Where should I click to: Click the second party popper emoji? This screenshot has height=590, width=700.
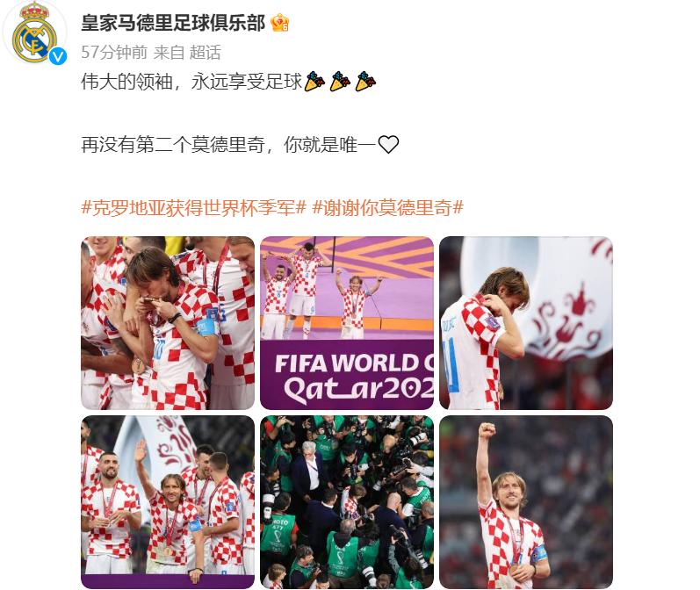pos(340,82)
